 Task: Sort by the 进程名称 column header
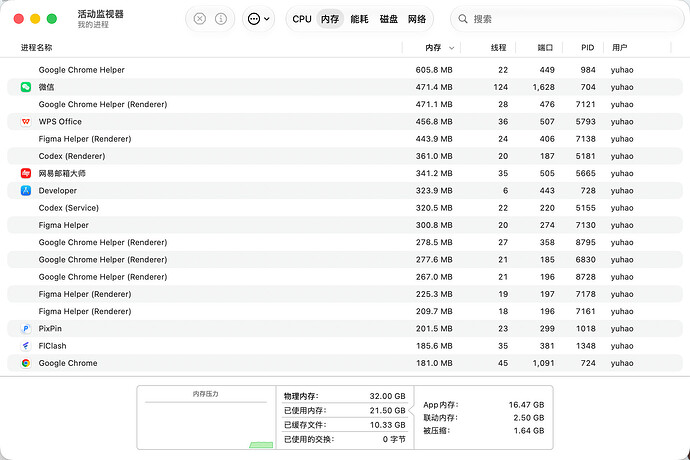(37, 48)
